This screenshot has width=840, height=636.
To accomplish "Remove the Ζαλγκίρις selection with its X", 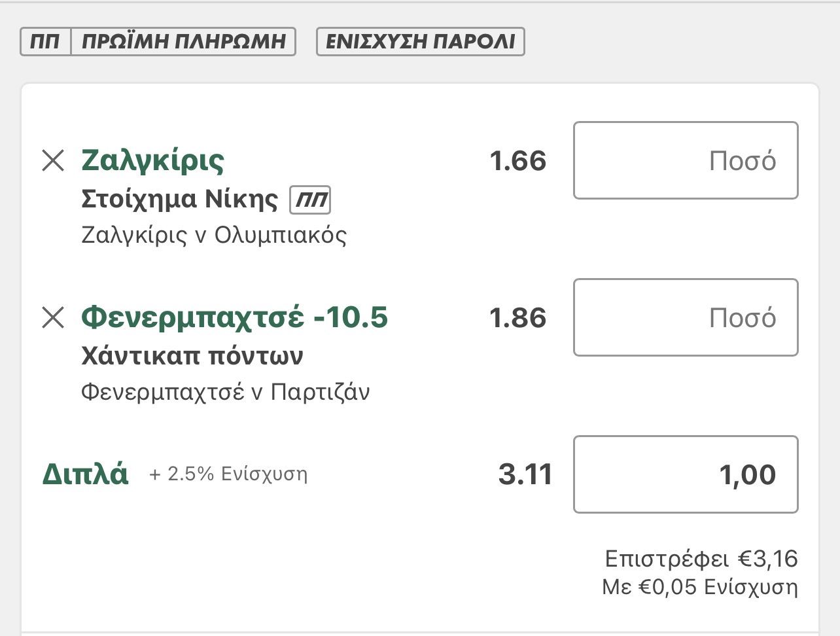I will coord(53,160).
